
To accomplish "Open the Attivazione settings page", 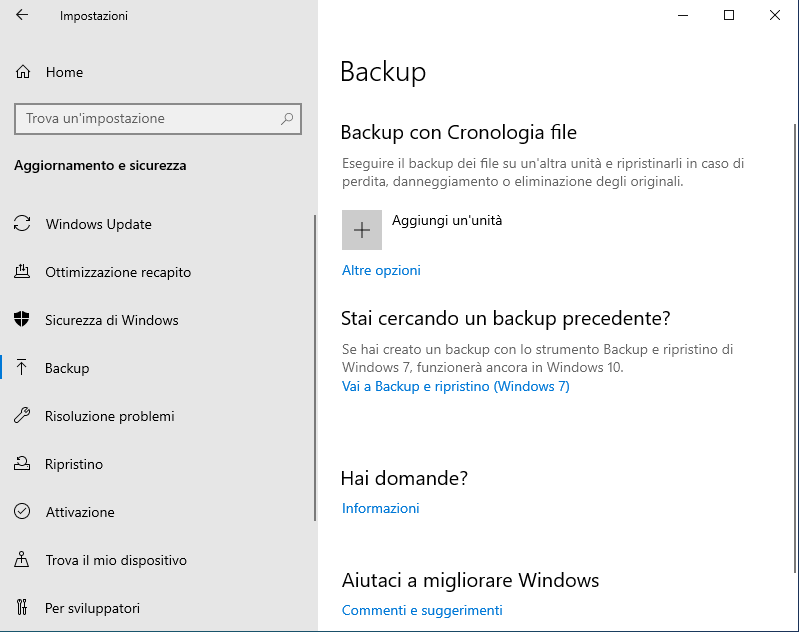I will click(x=80, y=512).
